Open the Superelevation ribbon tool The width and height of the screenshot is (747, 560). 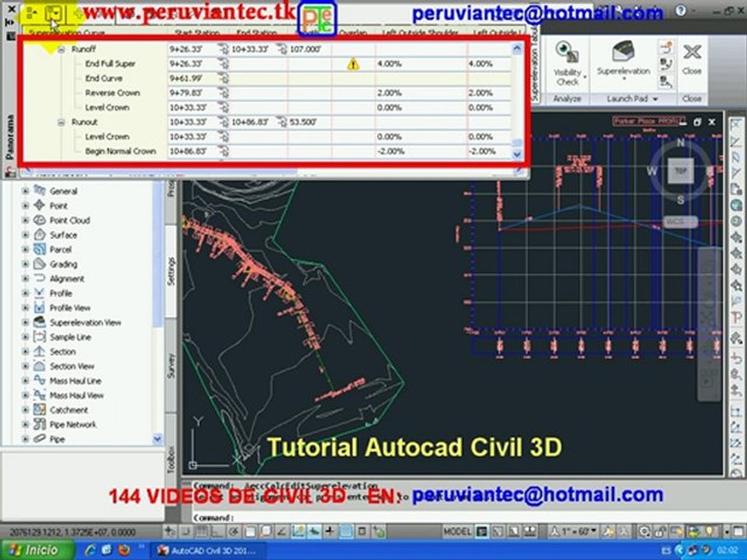point(623,61)
